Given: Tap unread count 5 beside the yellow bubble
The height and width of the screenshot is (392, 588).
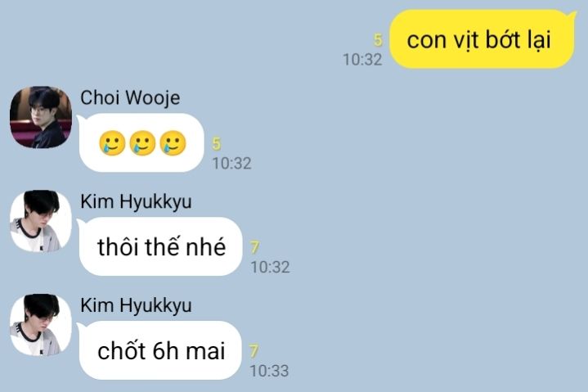Looking at the screenshot, I should coord(378,40).
